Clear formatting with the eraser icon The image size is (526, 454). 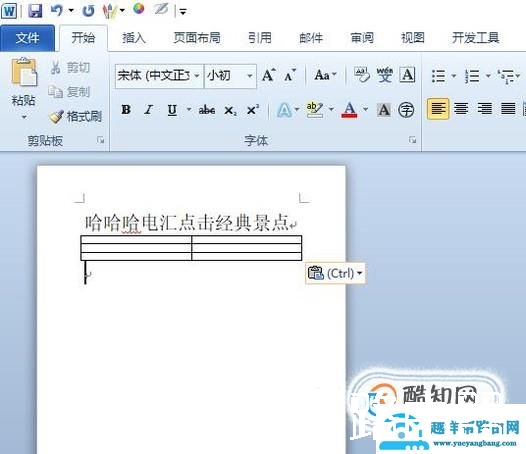[362, 75]
